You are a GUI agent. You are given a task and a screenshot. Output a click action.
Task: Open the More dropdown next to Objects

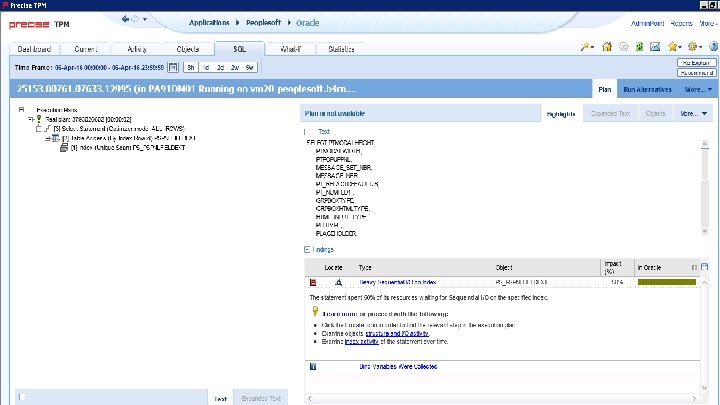click(693, 113)
